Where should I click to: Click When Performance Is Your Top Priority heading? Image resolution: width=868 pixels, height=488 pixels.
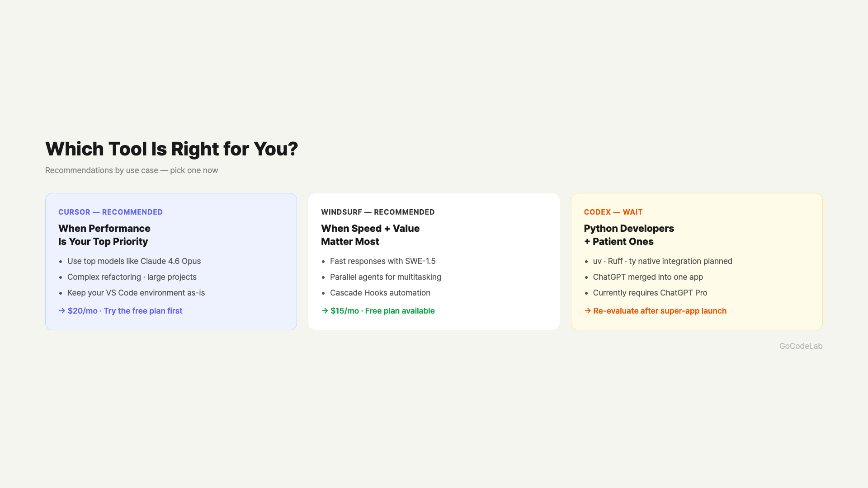coord(104,235)
